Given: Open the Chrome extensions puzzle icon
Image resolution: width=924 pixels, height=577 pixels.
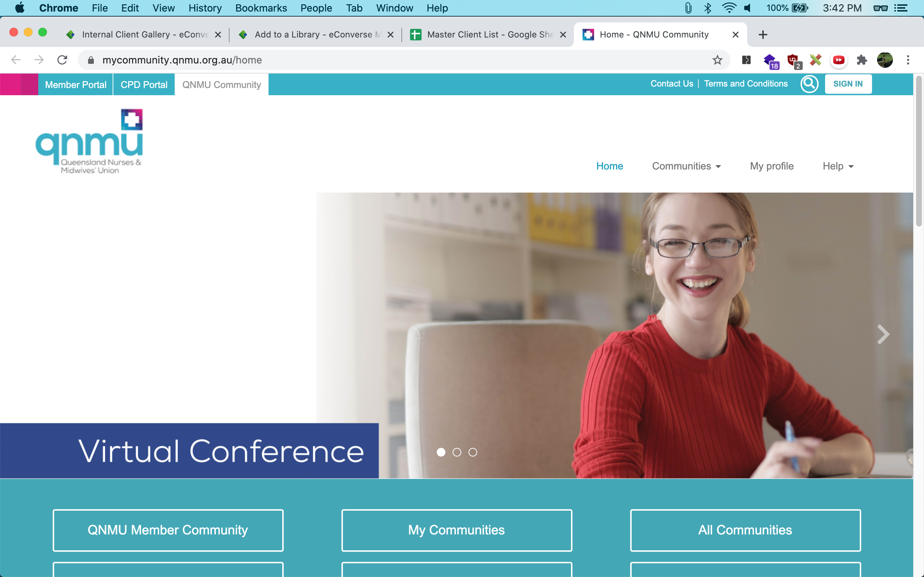Looking at the screenshot, I should tap(862, 60).
